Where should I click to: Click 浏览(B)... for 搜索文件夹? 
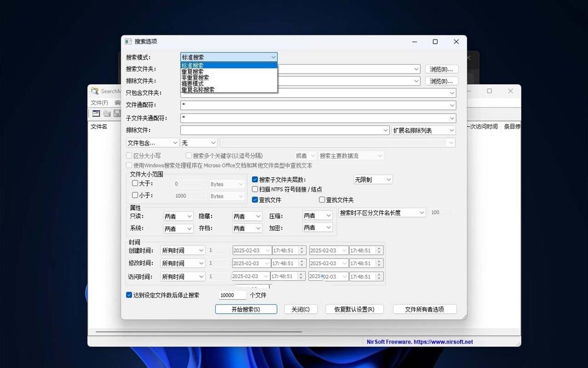point(442,69)
